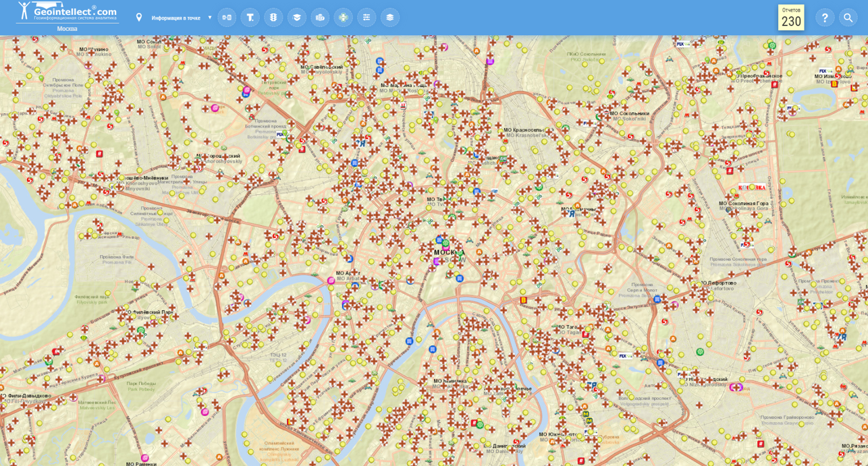
Task: Click the two-panel compare icon in toolbar
Action: (227, 18)
